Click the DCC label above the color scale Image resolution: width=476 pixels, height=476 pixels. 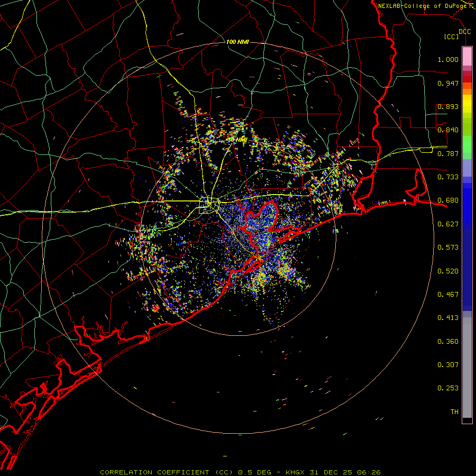point(465,32)
